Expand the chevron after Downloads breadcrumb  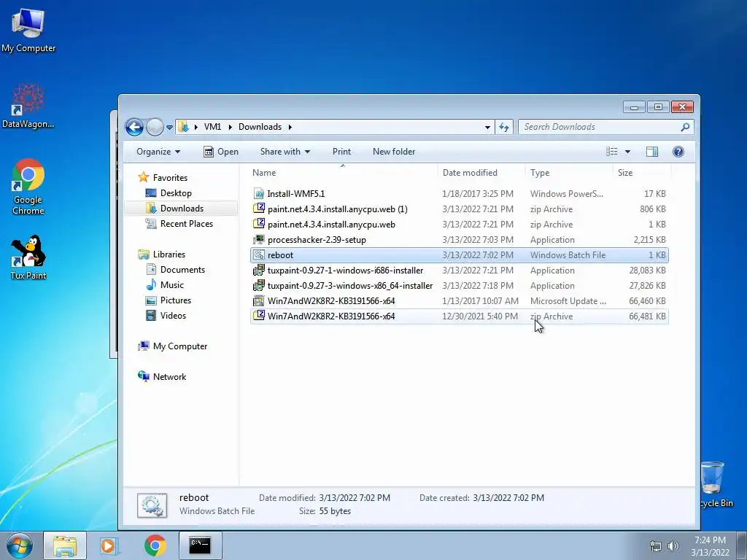tap(290, 127)
